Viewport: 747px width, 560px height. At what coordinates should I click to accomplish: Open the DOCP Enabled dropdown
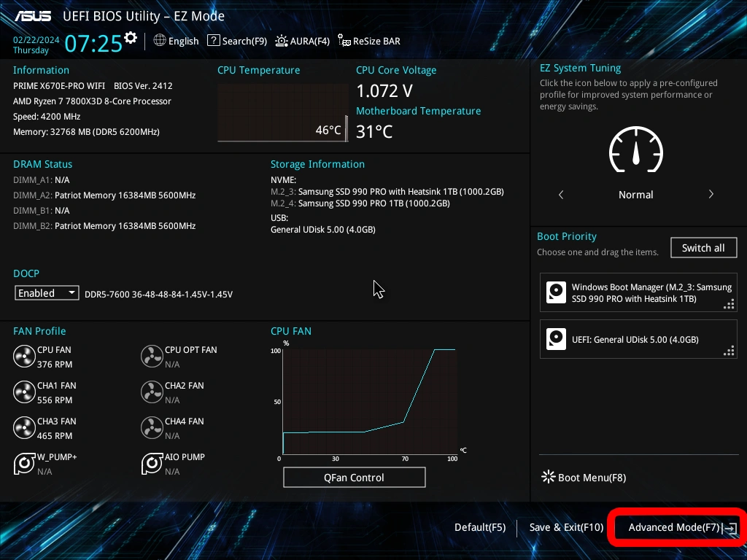[47, 293]
